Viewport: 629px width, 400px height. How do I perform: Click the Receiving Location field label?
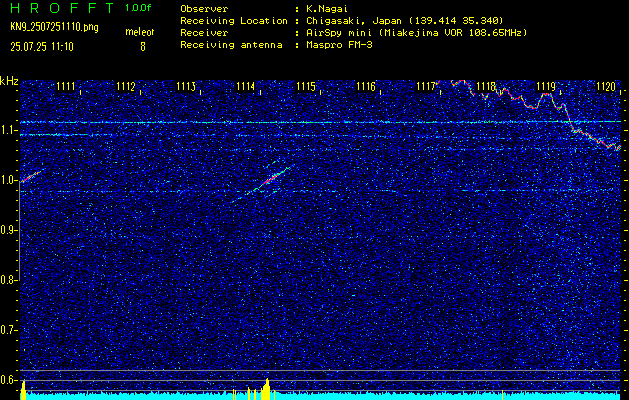click(234, 20)
